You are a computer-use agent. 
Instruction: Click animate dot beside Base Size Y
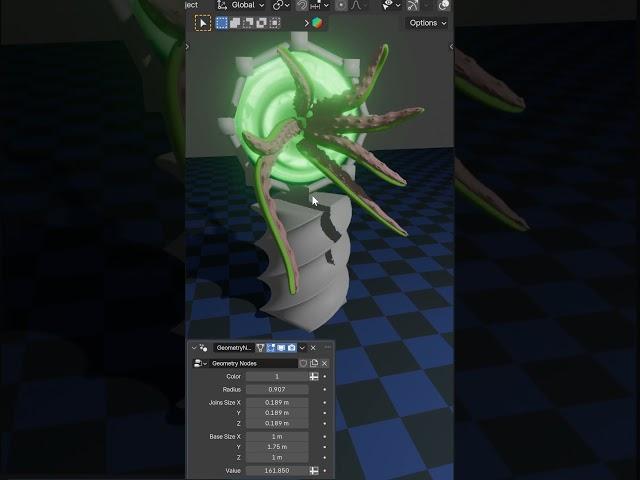click(324, 447)
